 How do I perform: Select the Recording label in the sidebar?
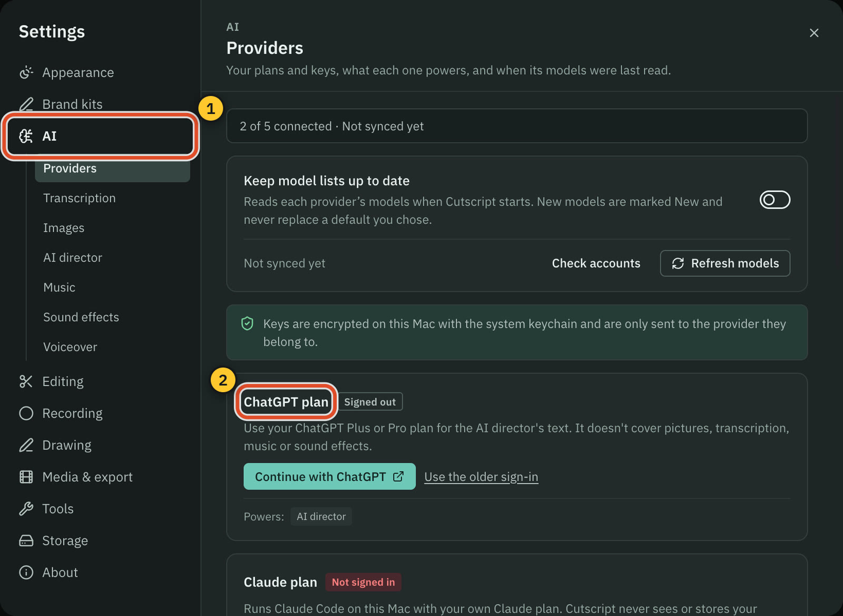pyautogui.click(x=72, y=413)
